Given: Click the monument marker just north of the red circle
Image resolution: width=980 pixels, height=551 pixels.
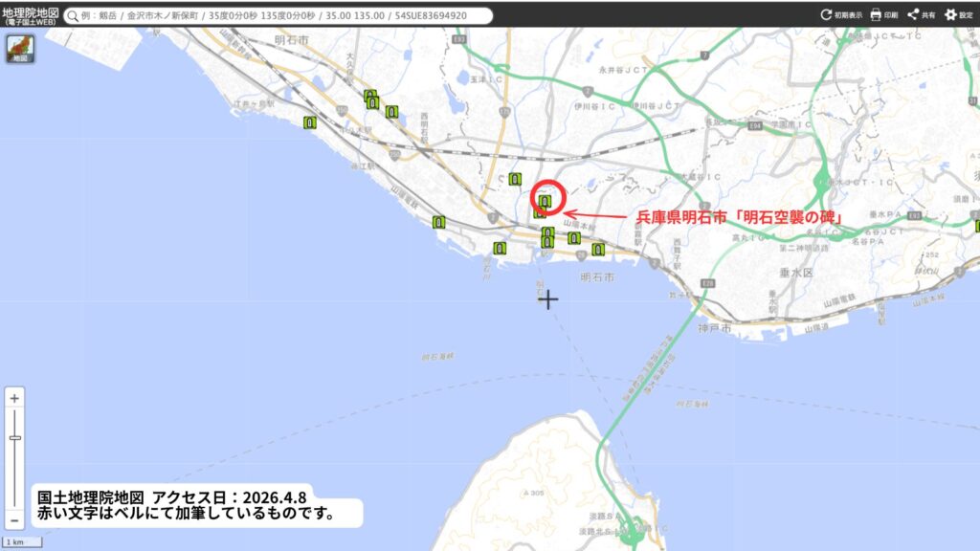Looking at the screenshot, I should click(x=515, y=179).
